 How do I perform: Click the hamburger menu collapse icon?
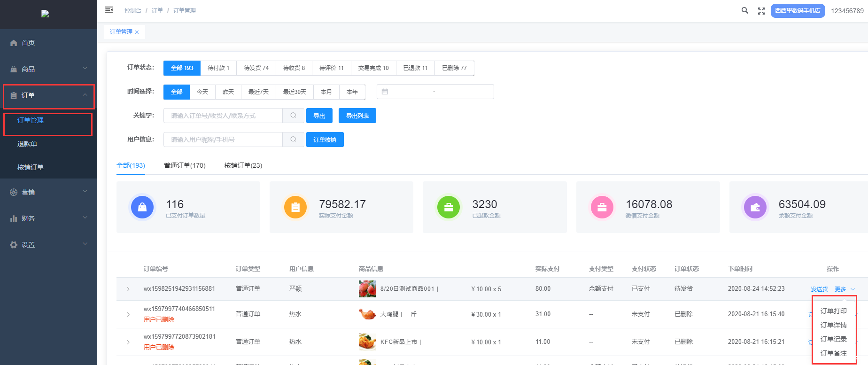(x=109, y=10)
